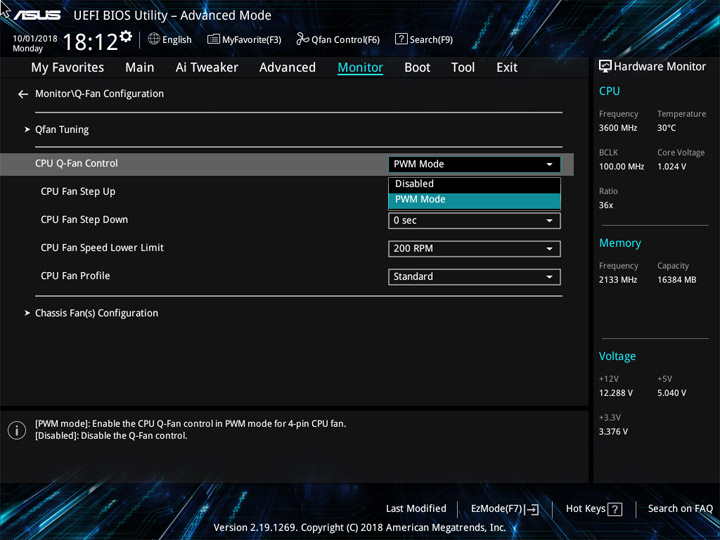
Task: Switch to Advanced tab
Action: (x=287, y=68)
